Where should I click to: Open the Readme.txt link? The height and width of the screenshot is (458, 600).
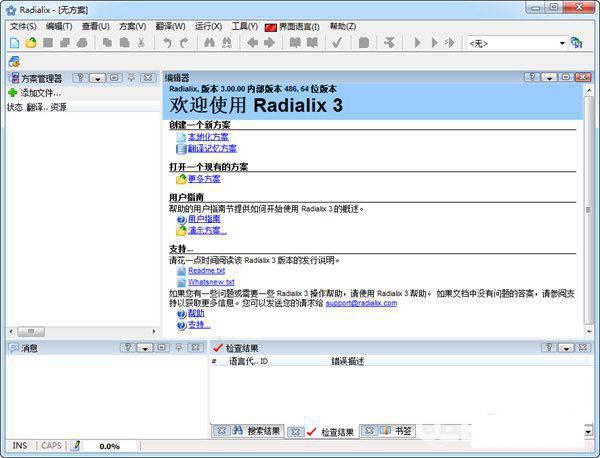pyautogui.click(x=206, y=271)
